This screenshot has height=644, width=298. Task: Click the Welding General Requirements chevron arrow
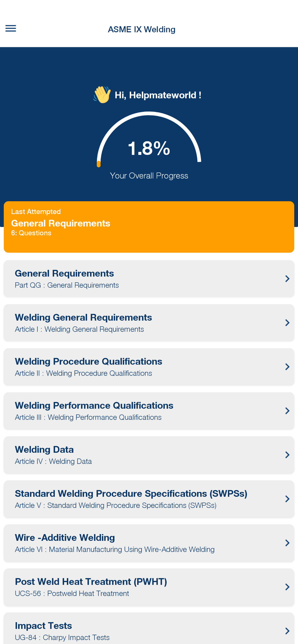(x=287, y=323)
